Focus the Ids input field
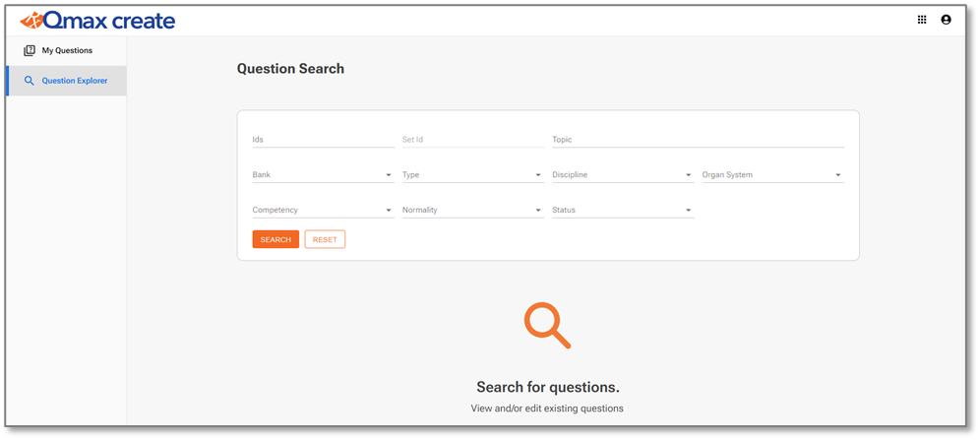This screenshot has height=440, width=980. (323, 140)
